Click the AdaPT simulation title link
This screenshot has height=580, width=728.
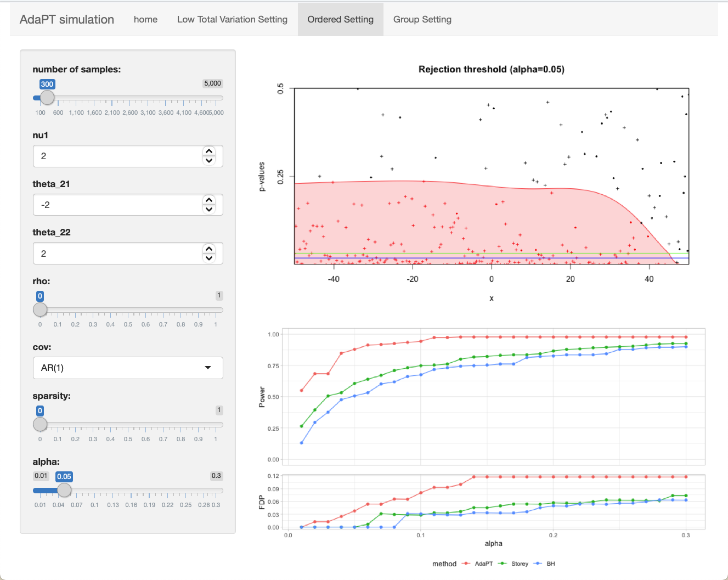[x=67, y=19]
